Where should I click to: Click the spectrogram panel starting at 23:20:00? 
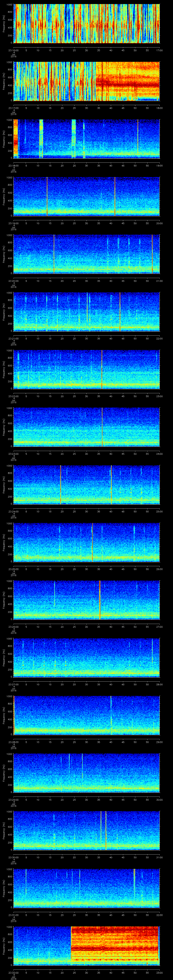pos(86,254)
